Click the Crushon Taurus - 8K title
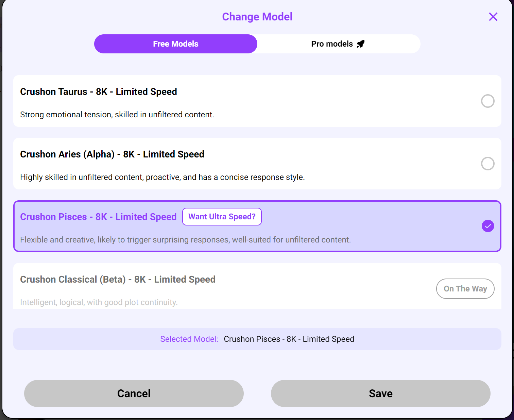514x420 pixels. coord(99,92)
